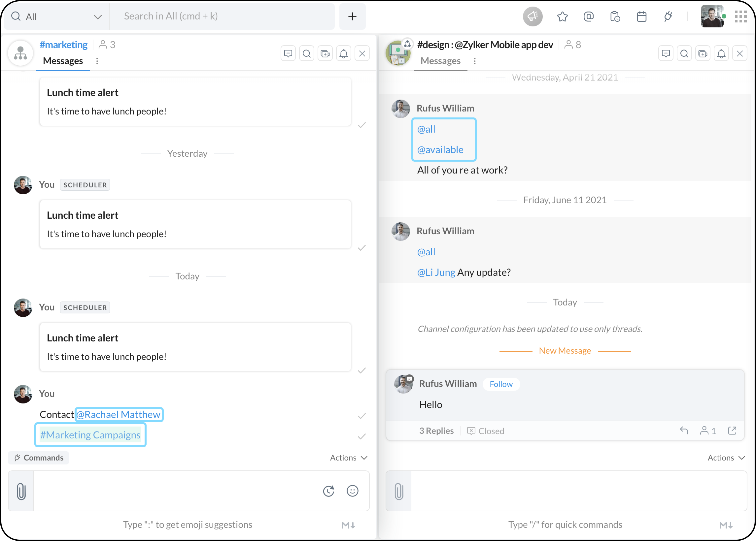Open starred messages via star icon
Image resolution: width=756 pixels, height=541 pixels.
click(x=562, y=16)
